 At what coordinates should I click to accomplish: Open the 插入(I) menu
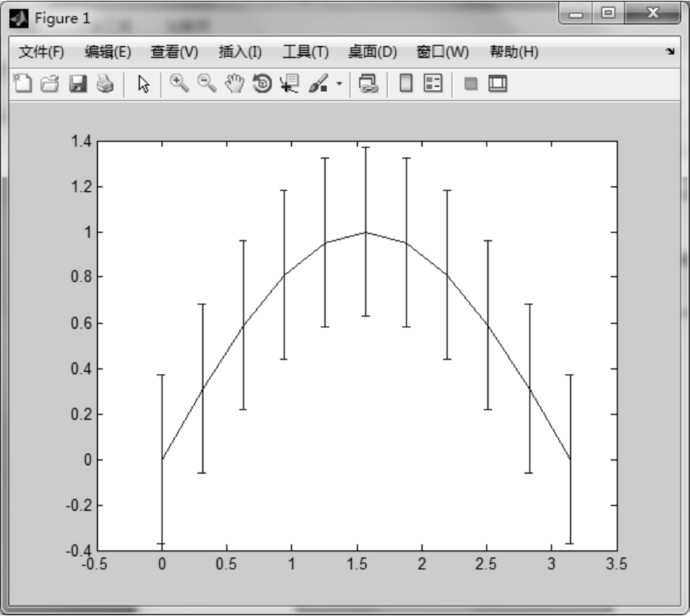pyautogui.click(x=240, y=52)
